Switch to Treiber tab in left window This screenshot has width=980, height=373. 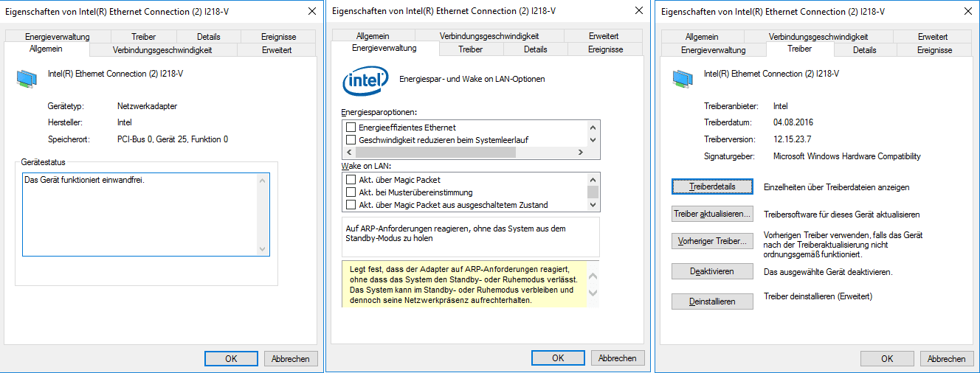(x=144, y=36)
